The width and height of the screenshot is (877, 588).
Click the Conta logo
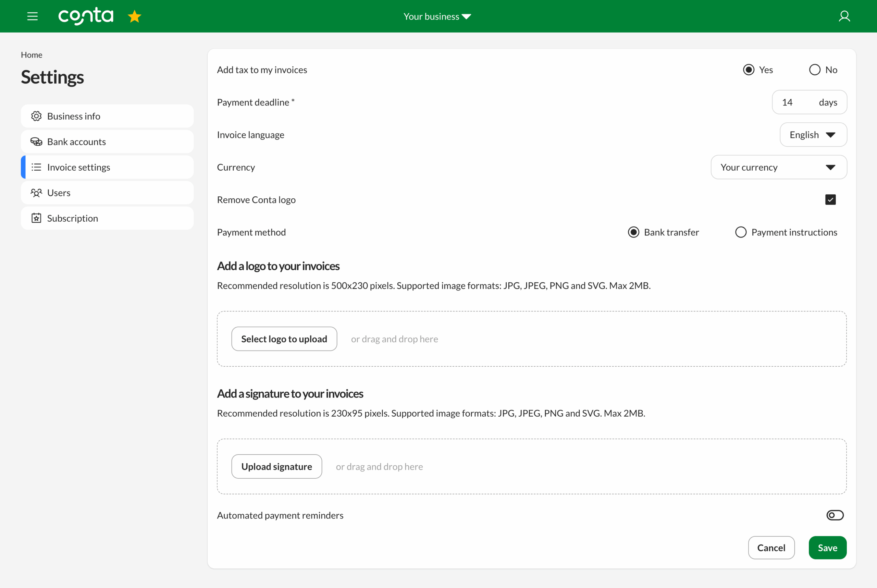tap(86, 16)
